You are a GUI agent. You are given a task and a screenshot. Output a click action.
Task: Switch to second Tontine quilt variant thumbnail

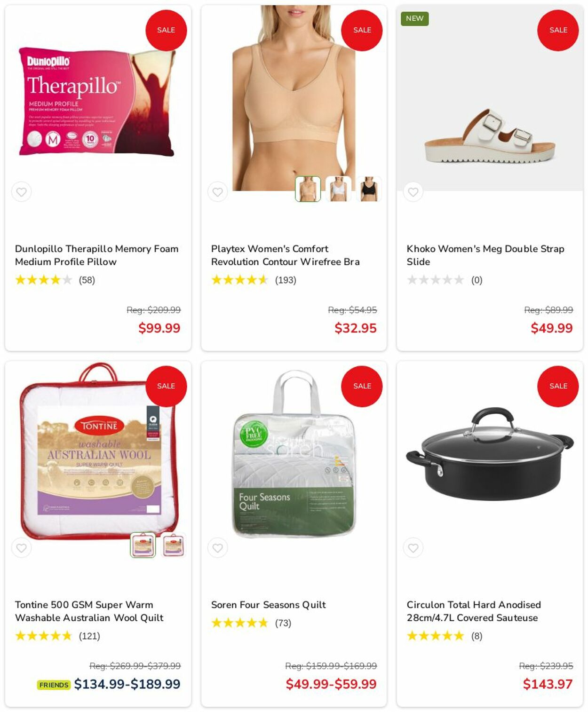click(173, 545)
